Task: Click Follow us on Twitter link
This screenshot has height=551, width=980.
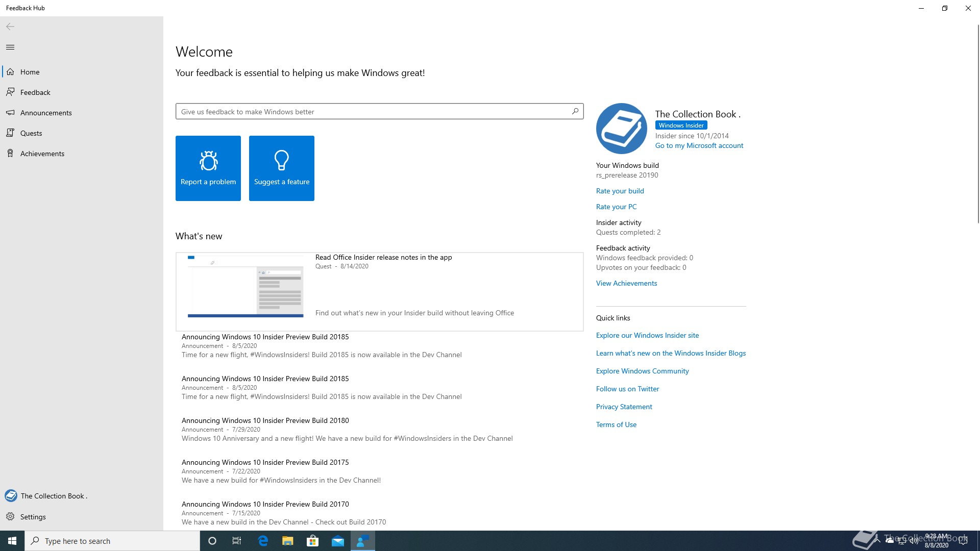Action: [x=627, y=389]
